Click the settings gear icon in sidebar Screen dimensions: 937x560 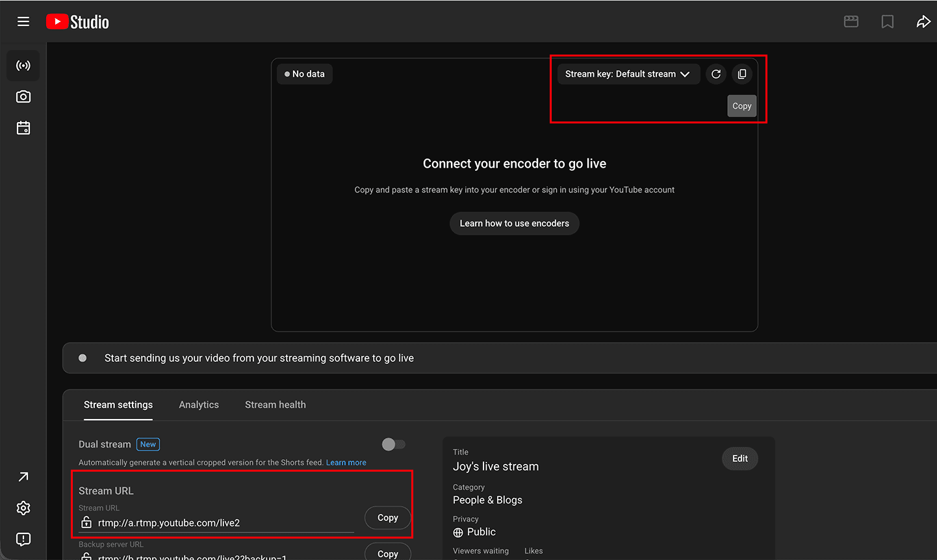[23, 508]
